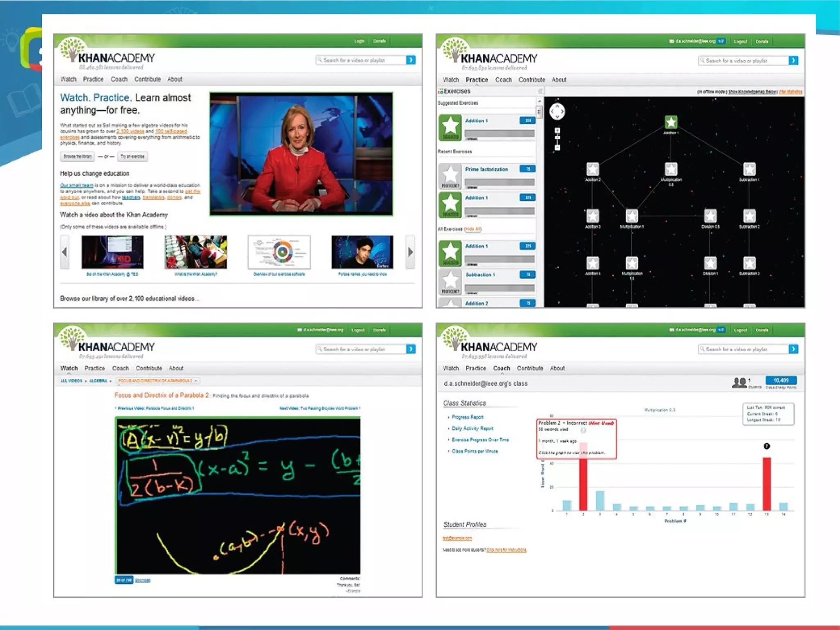The width and height of the screenshot is (840, 630).
Task: Zoom out with the knowledge map minus button
Action: click(x=557, y=147)
